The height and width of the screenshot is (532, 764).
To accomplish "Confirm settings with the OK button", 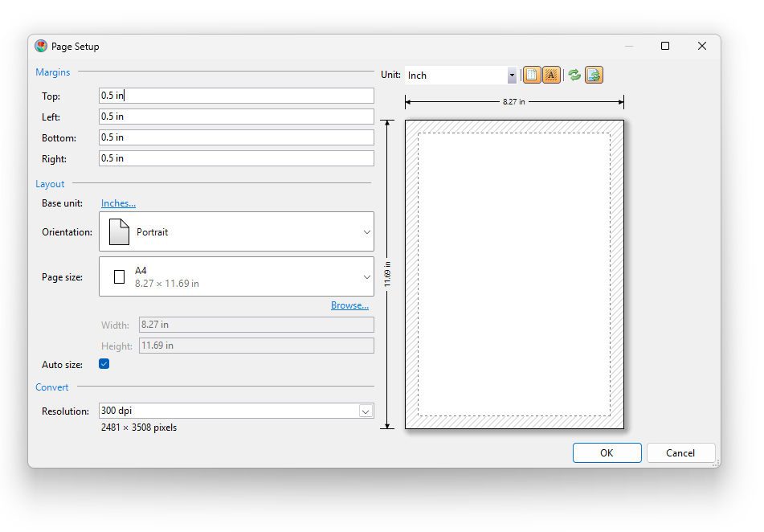I will tap(607, 452).
